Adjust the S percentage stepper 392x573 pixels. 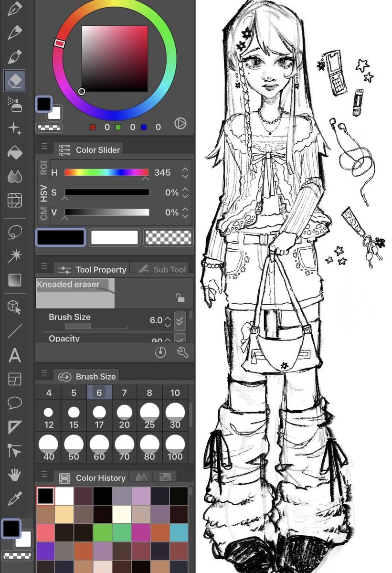pyautogui.click(x=185, y=192)
